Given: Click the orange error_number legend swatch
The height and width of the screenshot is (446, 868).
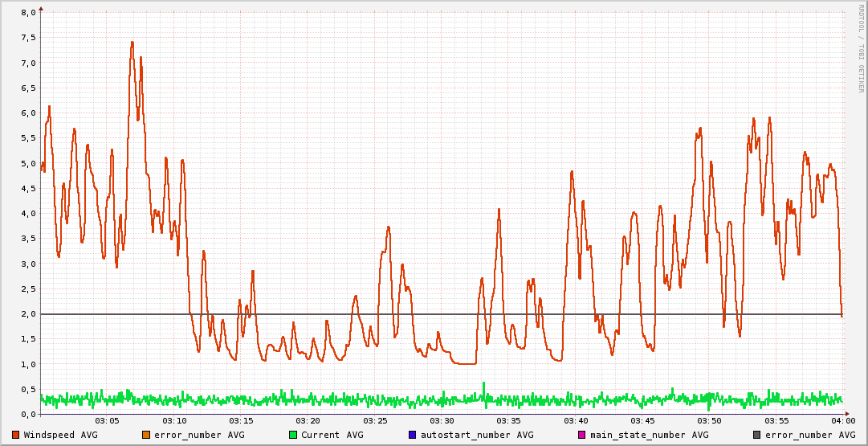Looking at the screenshot, I should (146, 435).
